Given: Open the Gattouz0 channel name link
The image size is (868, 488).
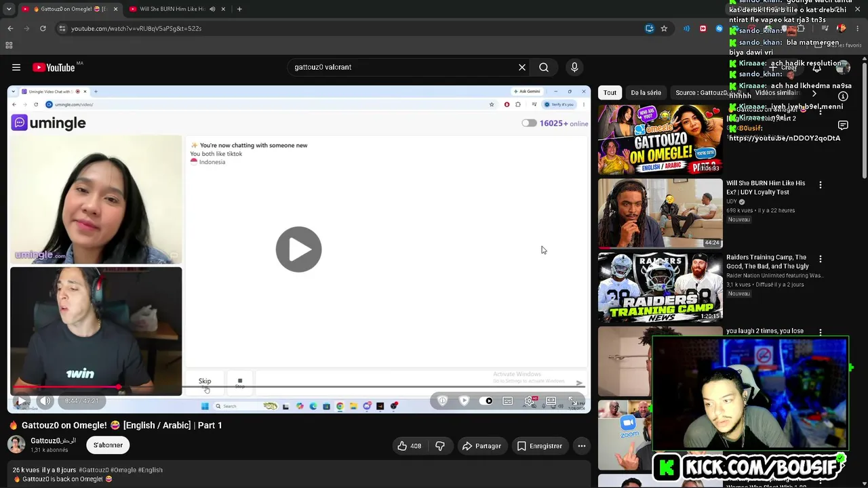Looking at the screenshot, I should point(54,441).
